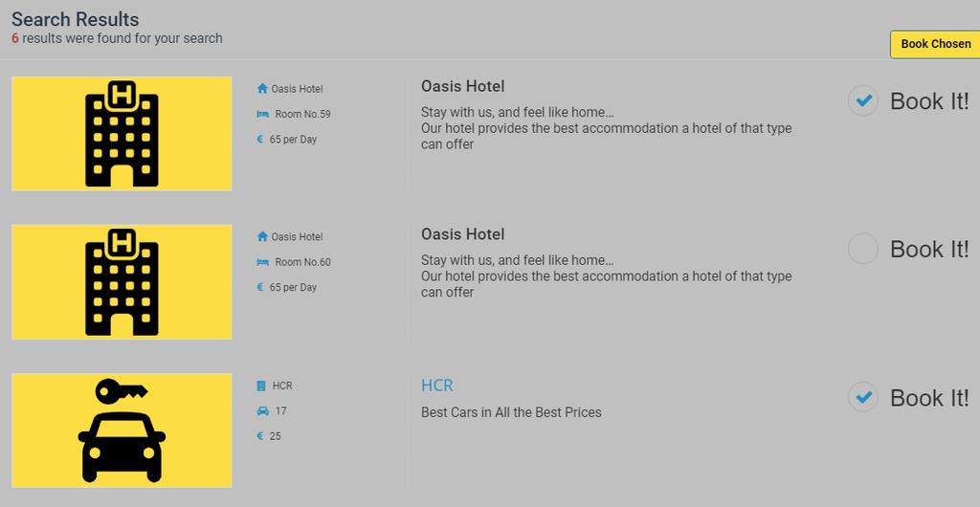Select the first Oasis Hotel heading
This screenshot has height=507, width=980.
tap(462, 86)
